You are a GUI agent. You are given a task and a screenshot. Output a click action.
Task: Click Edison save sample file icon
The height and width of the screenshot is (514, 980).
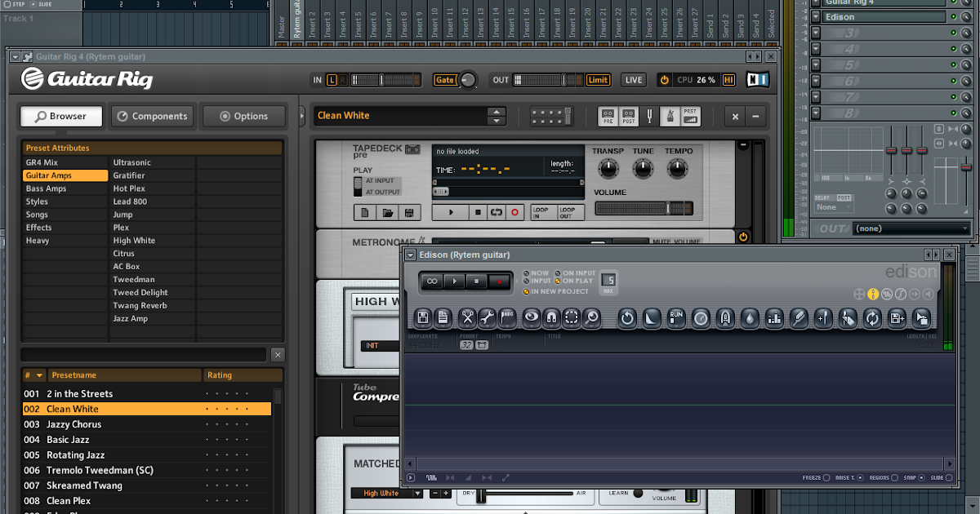point(423,317)
